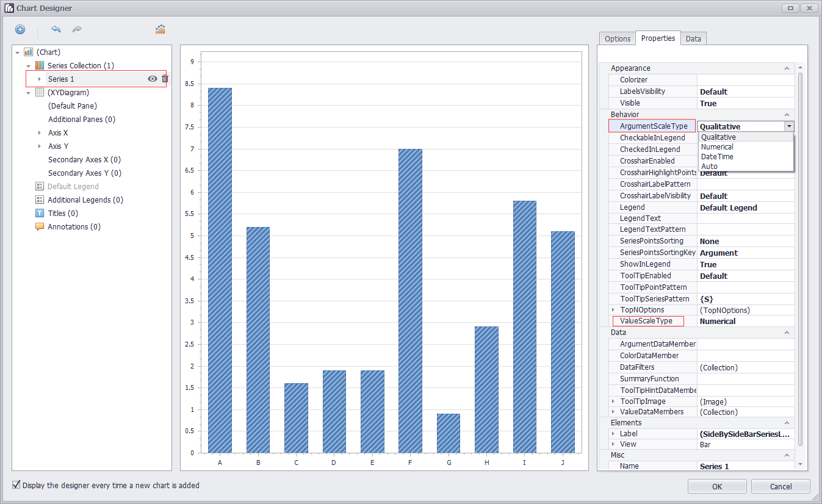822x504 pixels.
Task: Click the Cancel button
Action: tap(781, 486)
